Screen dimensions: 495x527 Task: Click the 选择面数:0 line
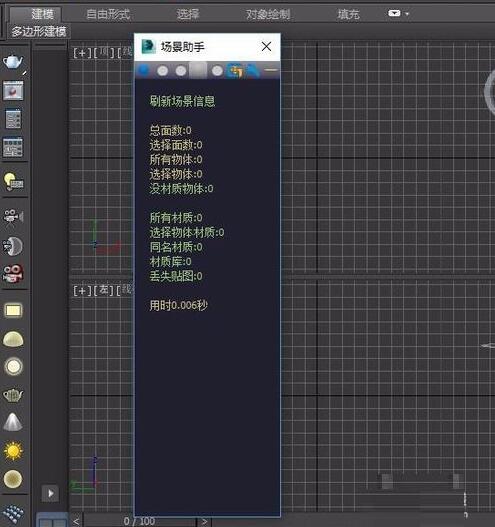(x=176, y=145)
